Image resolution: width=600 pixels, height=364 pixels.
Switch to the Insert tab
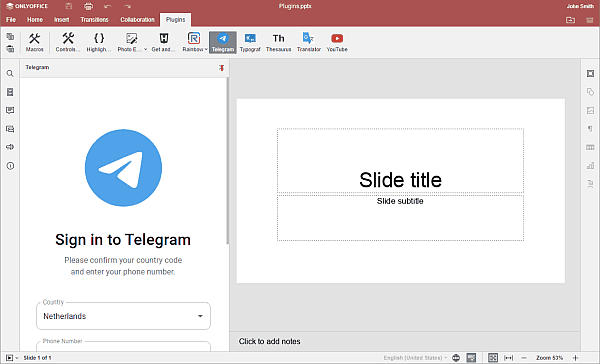62,20
